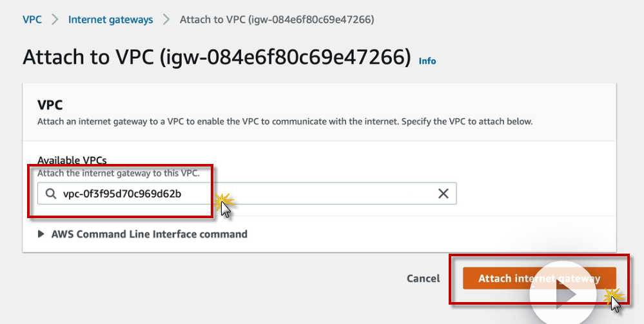Click the search magnifier icon in VPC field
The image size is (644, 324).
50,194
